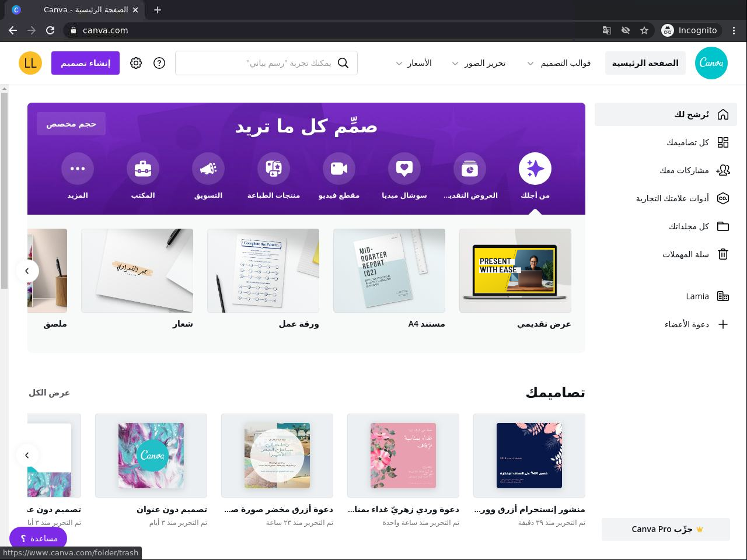Click the help question mark icon
747x560 pixels.
[x=159, y=63]
